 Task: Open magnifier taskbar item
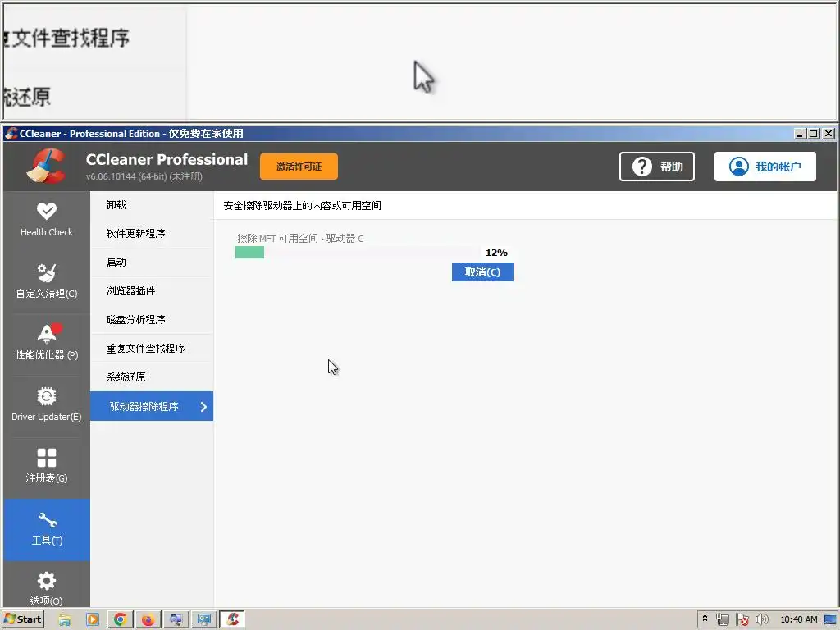coord(176,620)
